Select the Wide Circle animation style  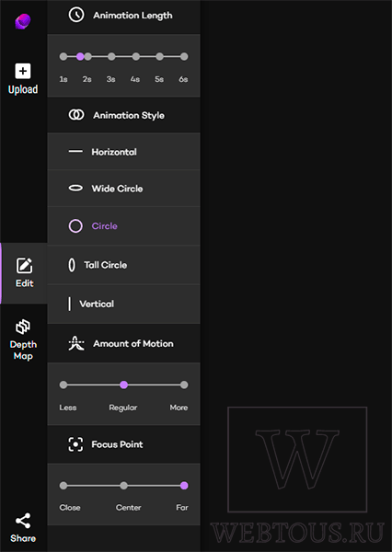(x=123, y=189)
